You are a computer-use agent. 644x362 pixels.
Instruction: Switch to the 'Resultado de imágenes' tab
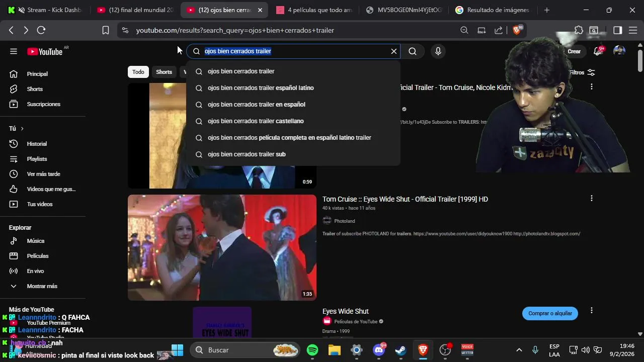pos(493,10)
